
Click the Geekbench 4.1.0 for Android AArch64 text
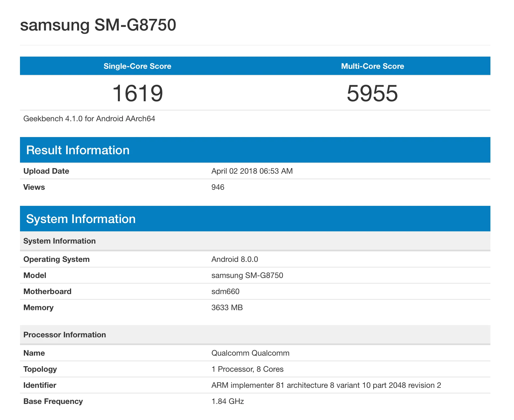point(89,119)
